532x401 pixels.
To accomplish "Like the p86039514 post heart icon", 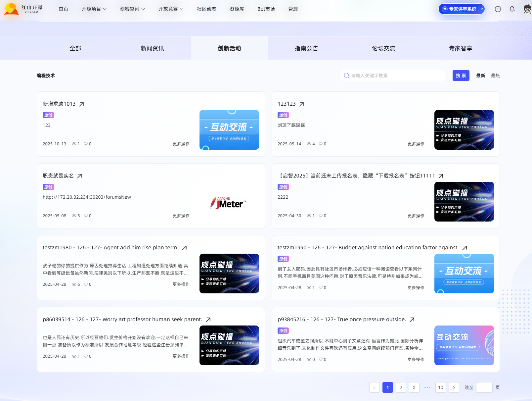I will click(86, 356).
